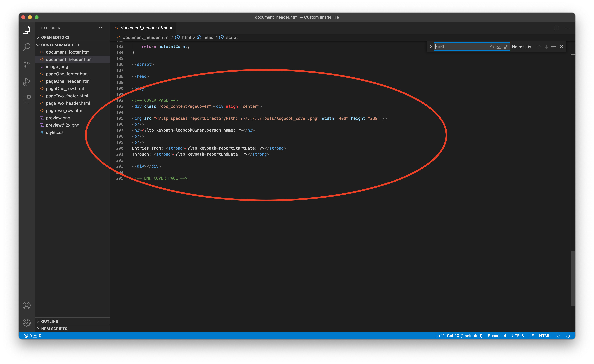594x364 pixels.
Task: Select document_header.html in the file tree
Action: click(x=72, y=59)
